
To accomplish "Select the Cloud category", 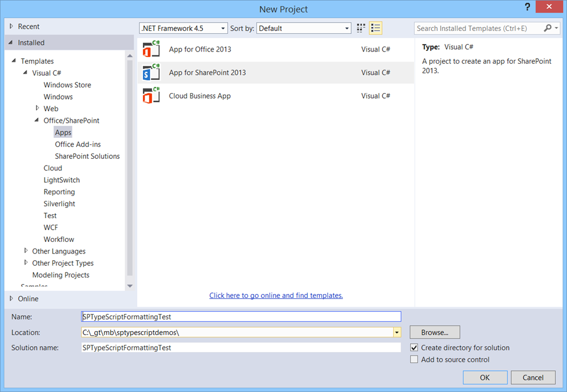I will [53, 168].
